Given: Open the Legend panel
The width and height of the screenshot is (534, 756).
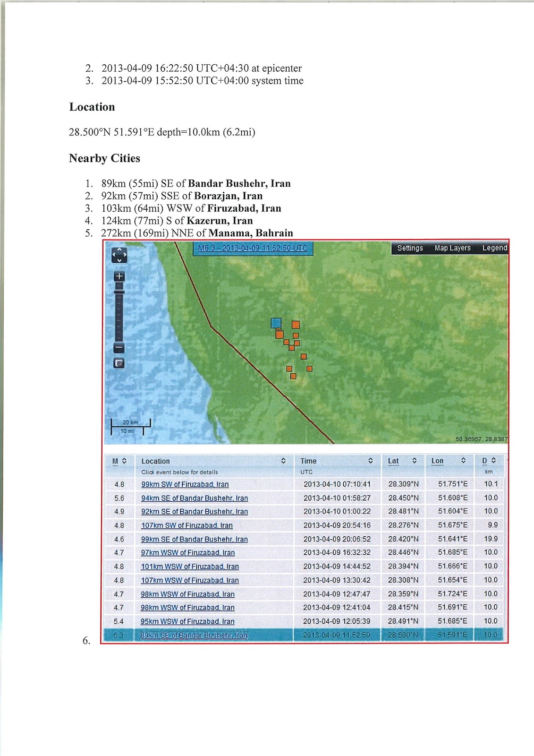Looking at the screenshot, I should (x=494, y=248).
